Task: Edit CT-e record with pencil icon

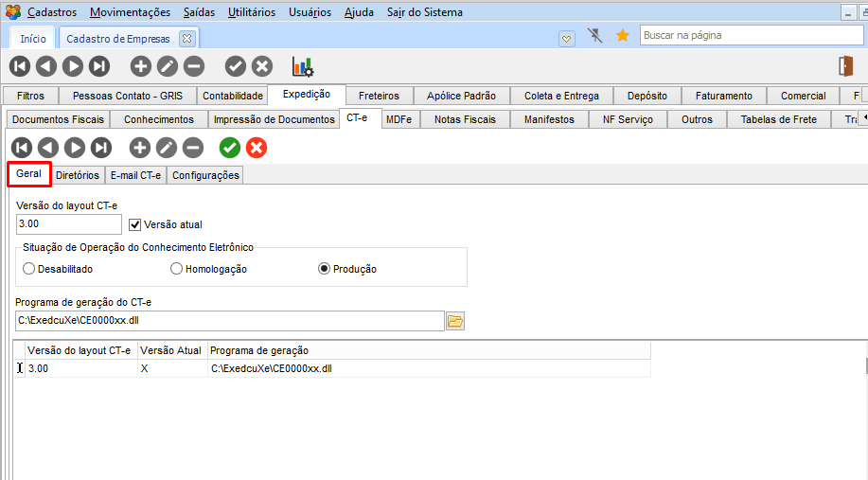Action: [166, 148]
